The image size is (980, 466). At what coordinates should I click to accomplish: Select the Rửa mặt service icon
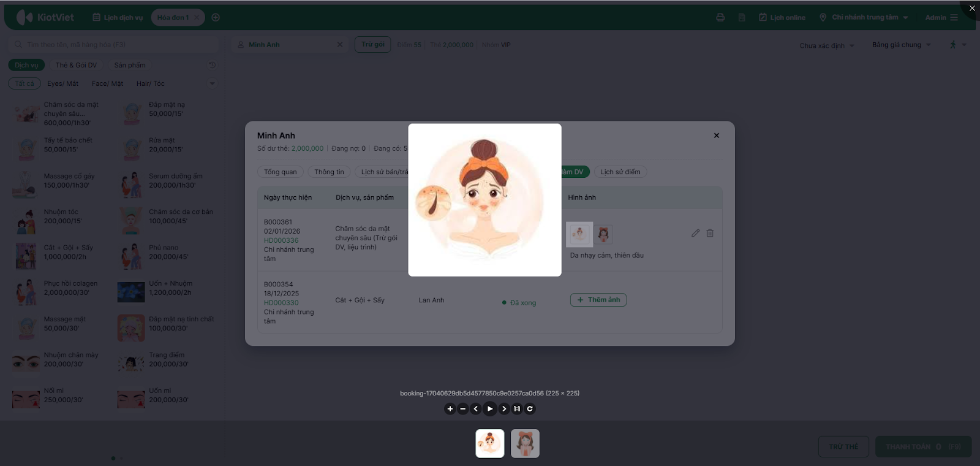pyautogui.click(x=132, y=149)
